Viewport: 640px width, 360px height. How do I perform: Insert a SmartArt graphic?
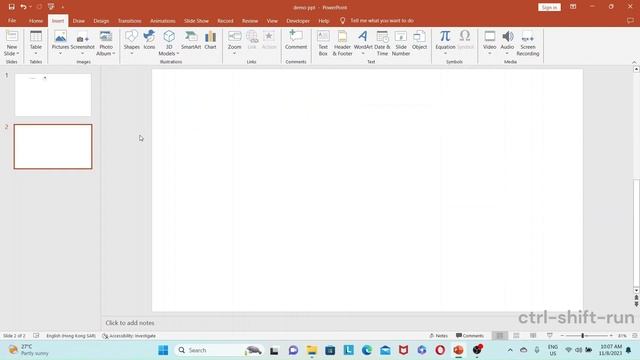click(x=191, y=41)
